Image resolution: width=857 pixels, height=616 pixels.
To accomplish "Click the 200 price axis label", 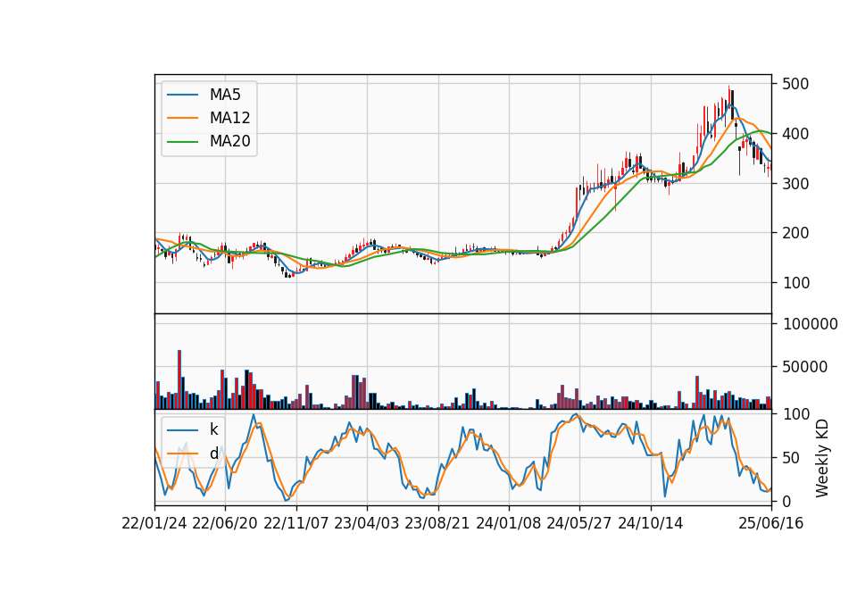I will [795, 233].
